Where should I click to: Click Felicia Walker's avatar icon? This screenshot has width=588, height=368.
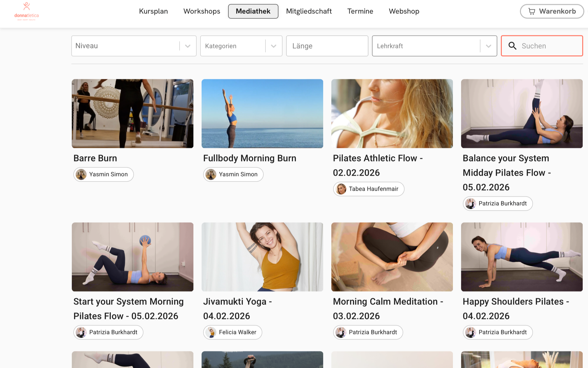tap(211, 332)
